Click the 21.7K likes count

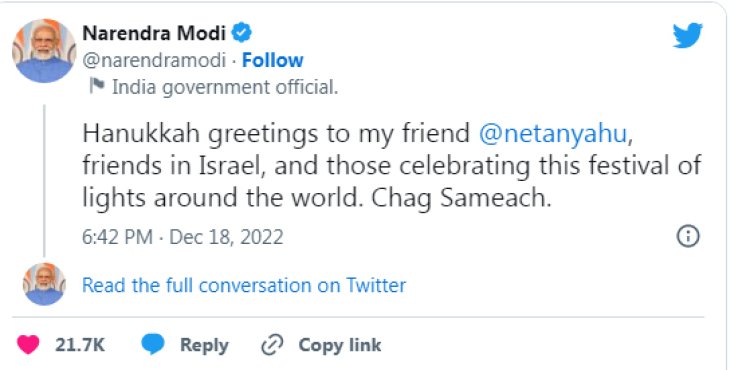pyautogui.click(x=79, y=345)
